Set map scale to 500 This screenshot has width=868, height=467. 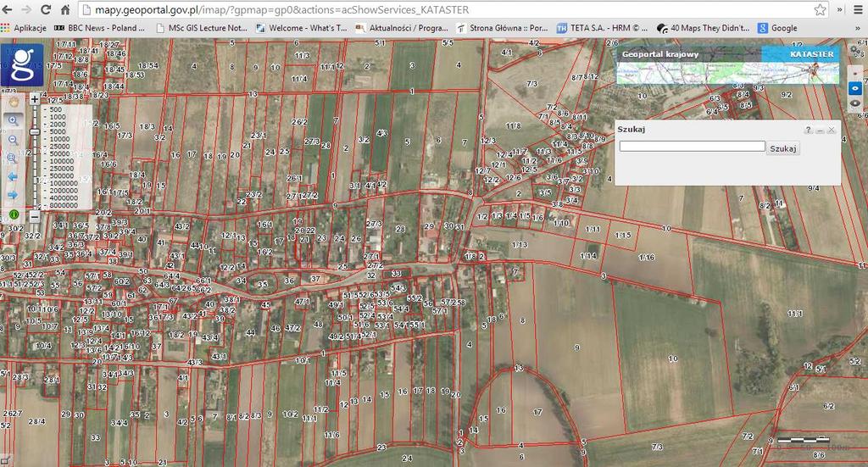coord(55,109)
